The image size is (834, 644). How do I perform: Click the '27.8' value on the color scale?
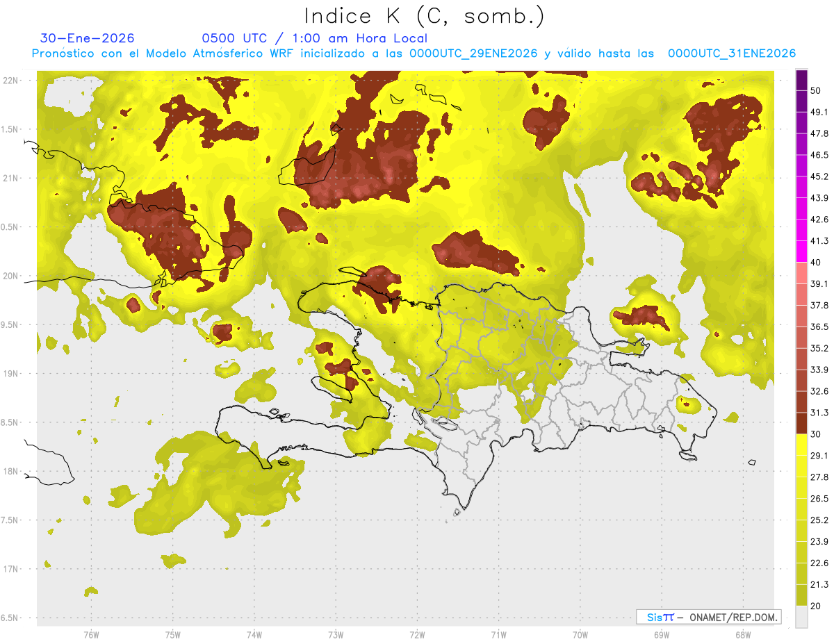tap(819, 477)
